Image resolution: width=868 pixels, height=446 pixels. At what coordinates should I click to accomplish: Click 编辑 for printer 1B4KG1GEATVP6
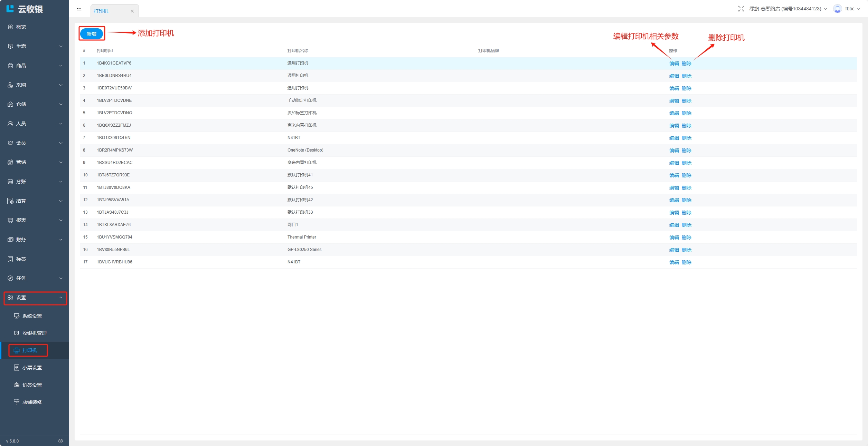[674, 64]
